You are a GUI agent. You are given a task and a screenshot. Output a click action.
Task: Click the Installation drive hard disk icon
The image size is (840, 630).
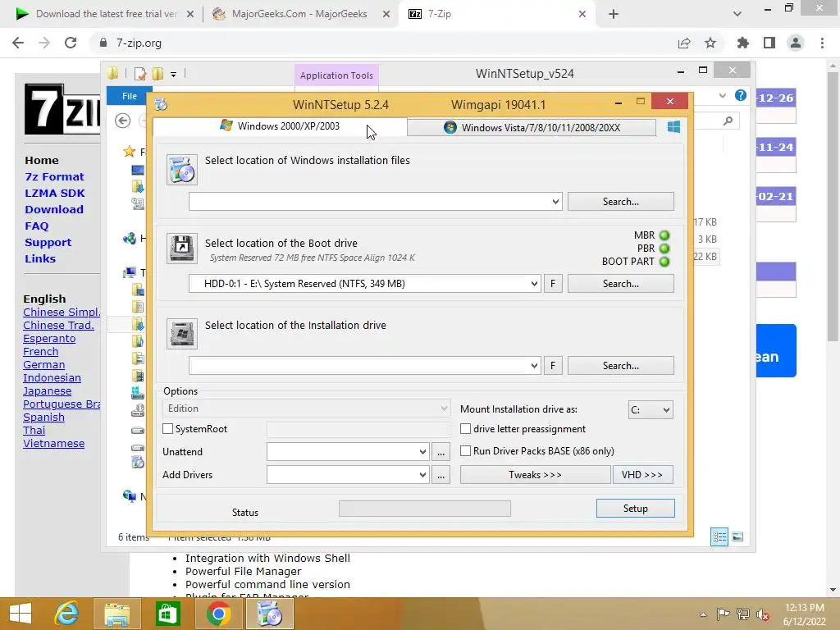click(x=181, y=334)
